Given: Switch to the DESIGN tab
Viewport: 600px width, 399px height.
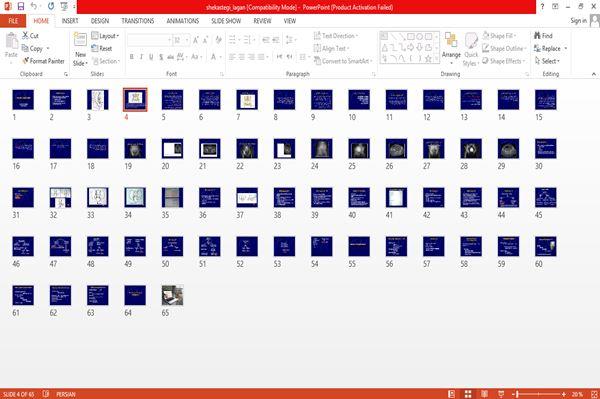Looking at the screenshot, I should pos(100,21).
